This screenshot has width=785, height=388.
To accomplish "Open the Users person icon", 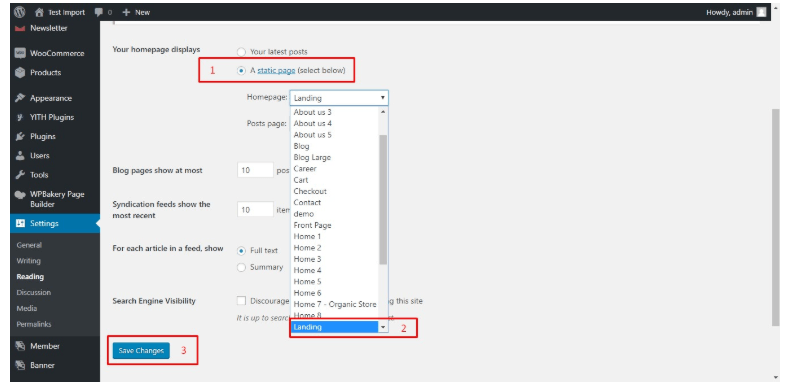I will click(x=20, y=156).
